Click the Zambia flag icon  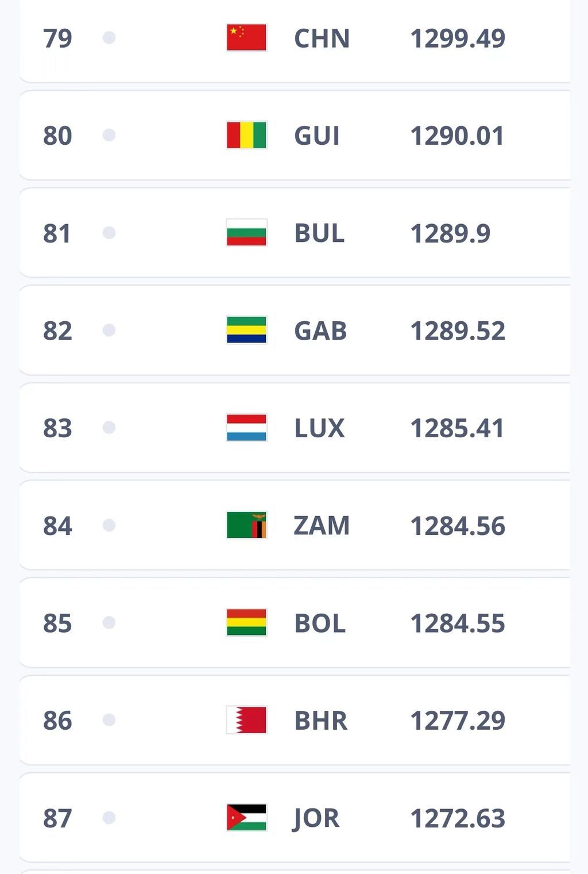point(246,525)
